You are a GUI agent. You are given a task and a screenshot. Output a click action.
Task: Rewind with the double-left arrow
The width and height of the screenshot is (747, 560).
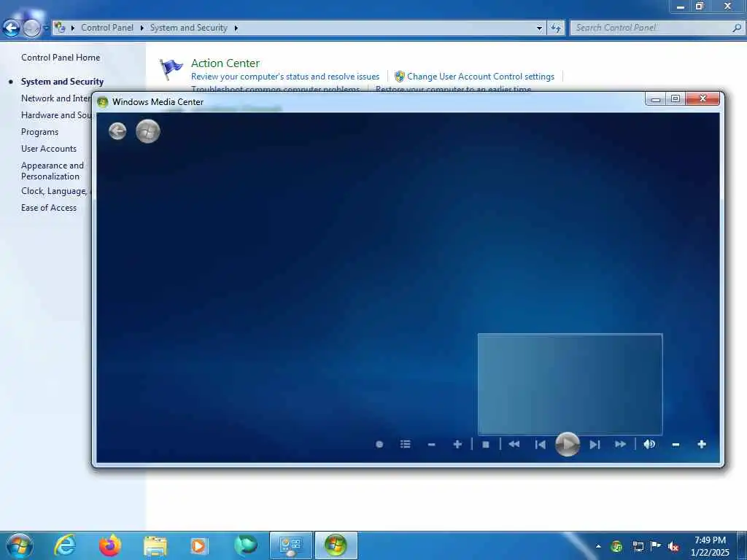point(514,444)
